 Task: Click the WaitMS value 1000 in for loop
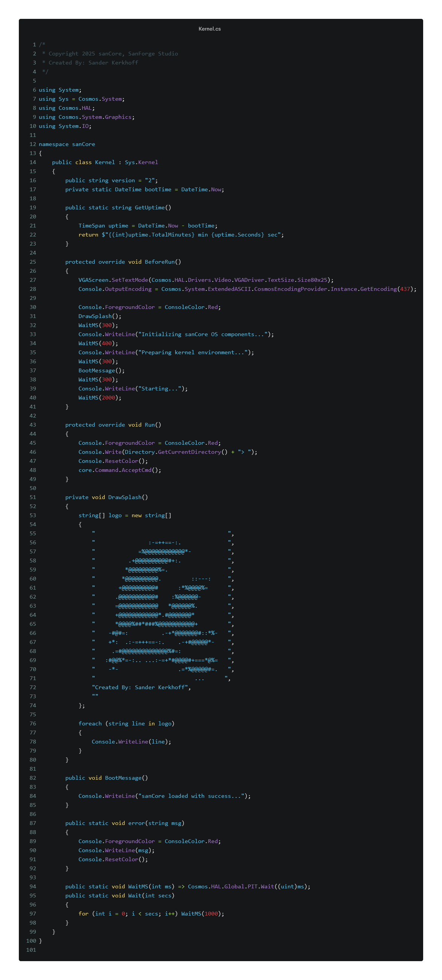211,914
